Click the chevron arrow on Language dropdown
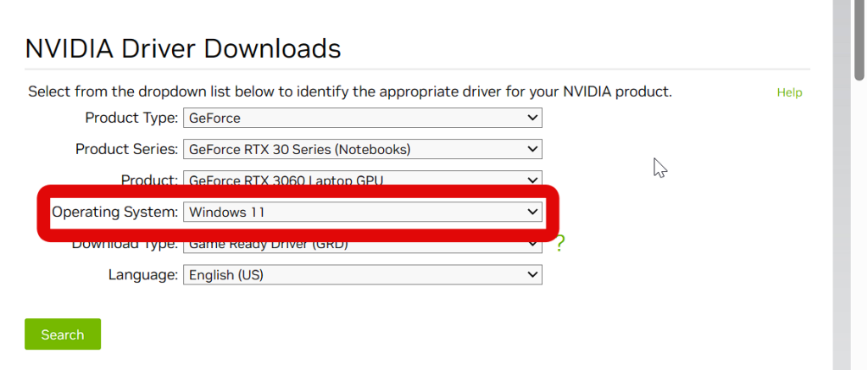Screen dimensions: 868x370 click(532, 274)
